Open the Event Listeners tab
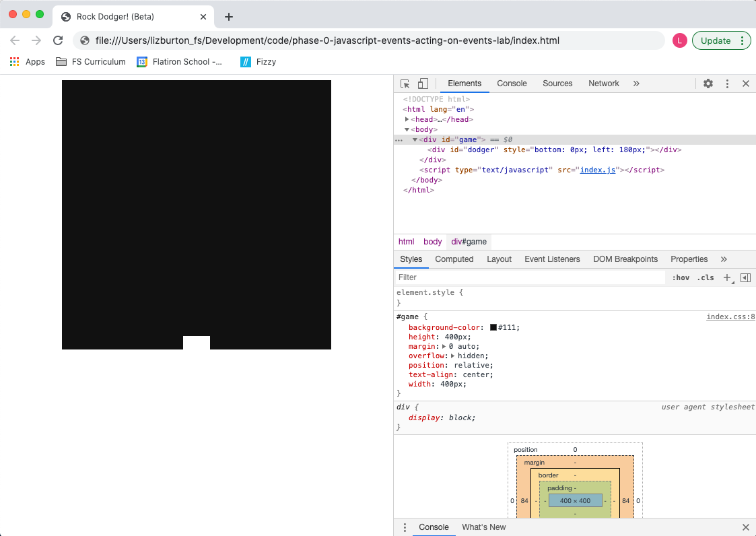This screenshot has height=536, width=756. [552, 259]
